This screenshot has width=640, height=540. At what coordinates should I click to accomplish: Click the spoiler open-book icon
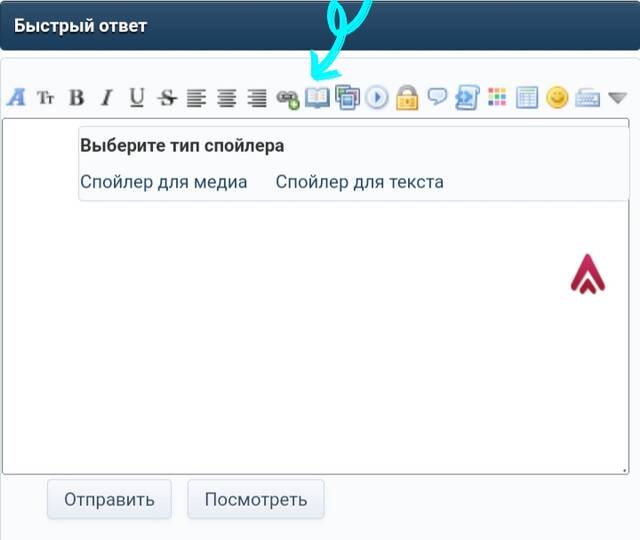click(x=317, y=98)
